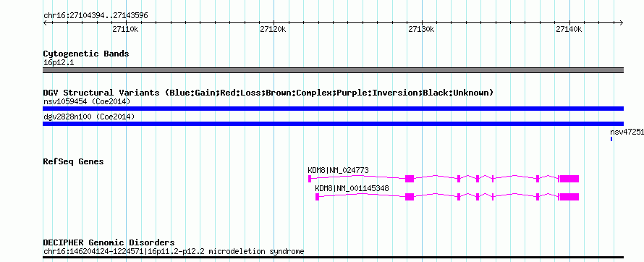Click the 16p12.1 band label
The width and height of the screenshot is (644, 262).
tap(59, 63)
